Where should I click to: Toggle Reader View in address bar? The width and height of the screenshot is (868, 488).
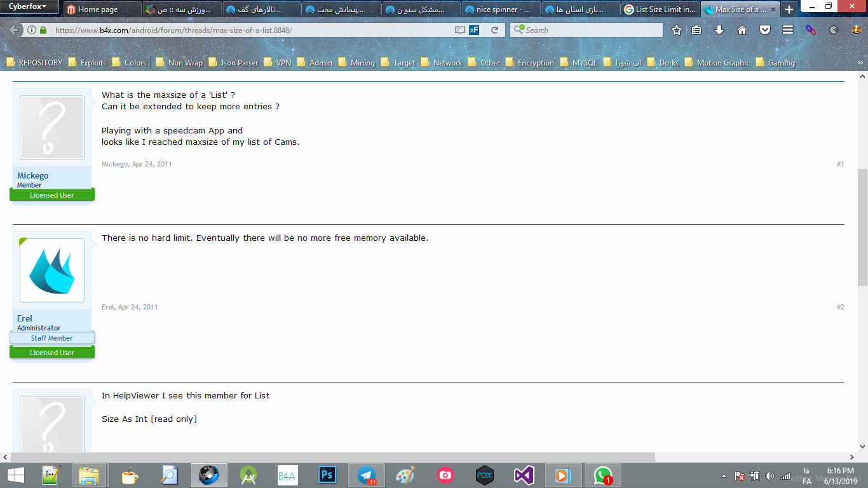click(459, 30)
